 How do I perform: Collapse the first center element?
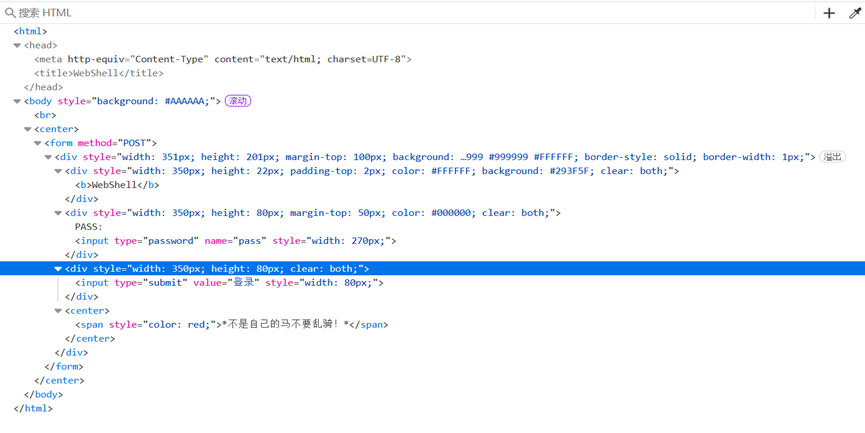pos(28,129)
